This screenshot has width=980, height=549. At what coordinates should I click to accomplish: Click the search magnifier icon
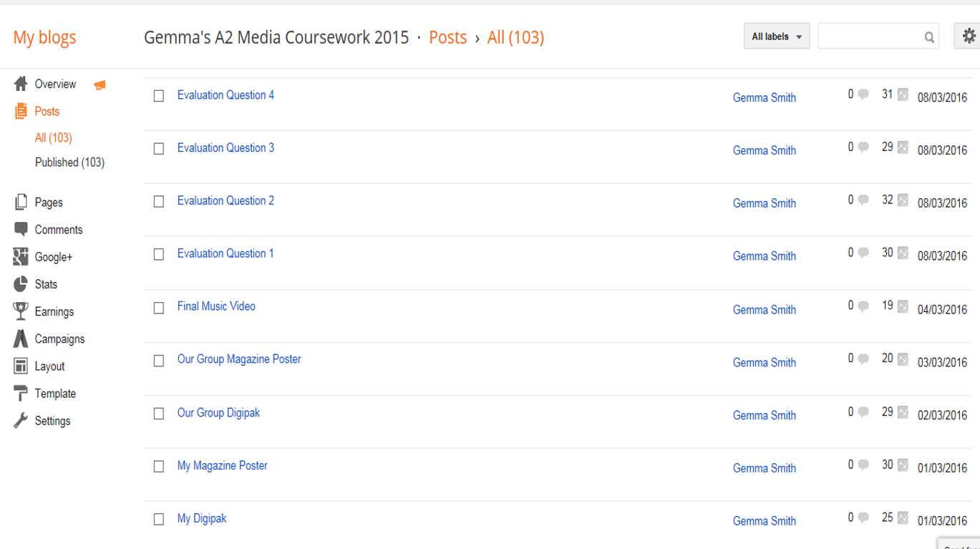pos(929,37)
